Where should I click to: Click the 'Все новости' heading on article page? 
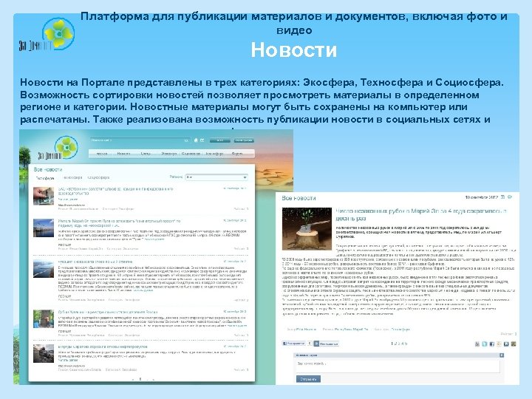click(x=299, y=198)
